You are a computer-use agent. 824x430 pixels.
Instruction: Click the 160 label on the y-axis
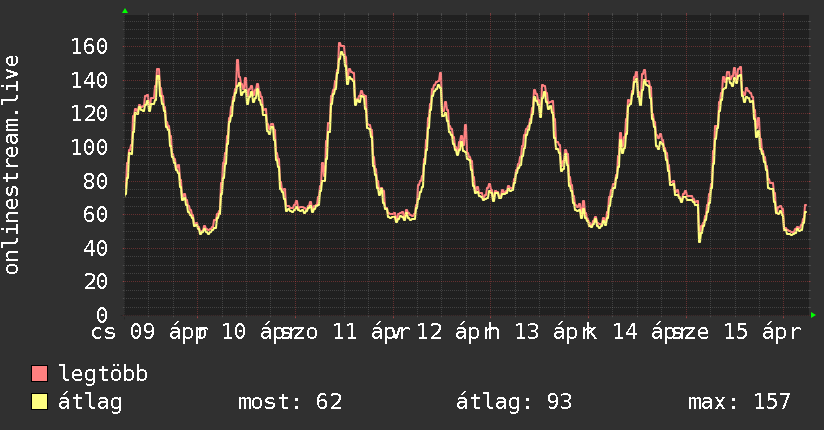[90, 46]
